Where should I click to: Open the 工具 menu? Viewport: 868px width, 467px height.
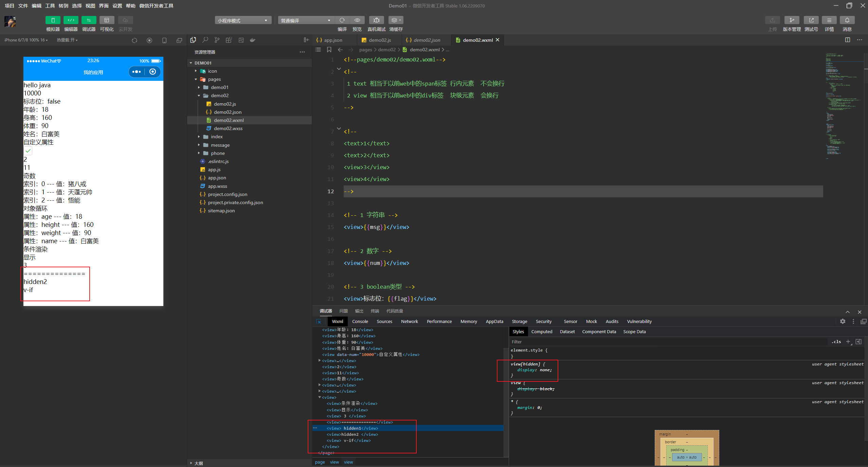tap(50, 6)
